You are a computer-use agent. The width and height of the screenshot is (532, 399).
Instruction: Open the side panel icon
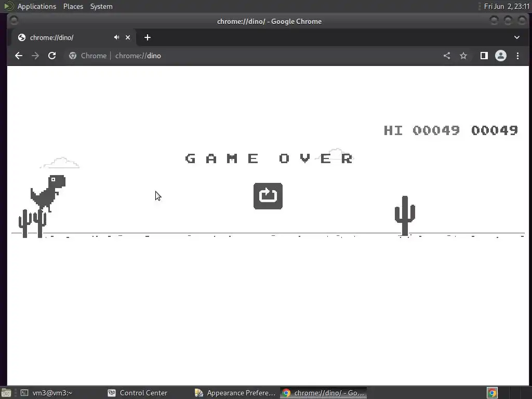(x=484, y=56)
